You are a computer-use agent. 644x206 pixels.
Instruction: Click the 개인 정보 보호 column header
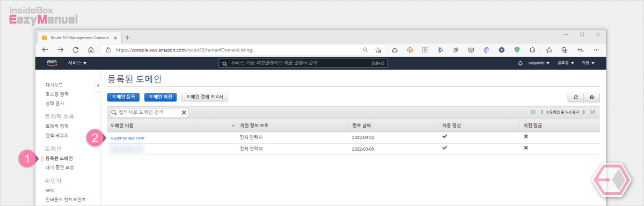(x=292, y=125)
